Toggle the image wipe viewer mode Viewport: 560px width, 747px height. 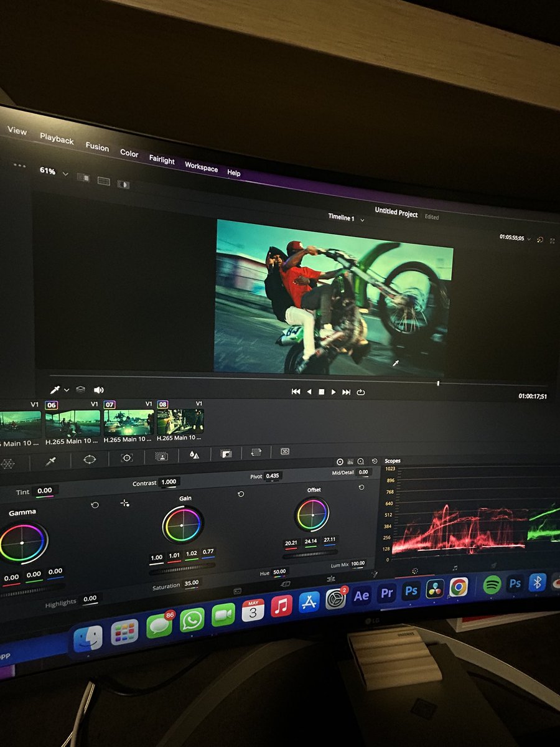(x=83, y=177)
